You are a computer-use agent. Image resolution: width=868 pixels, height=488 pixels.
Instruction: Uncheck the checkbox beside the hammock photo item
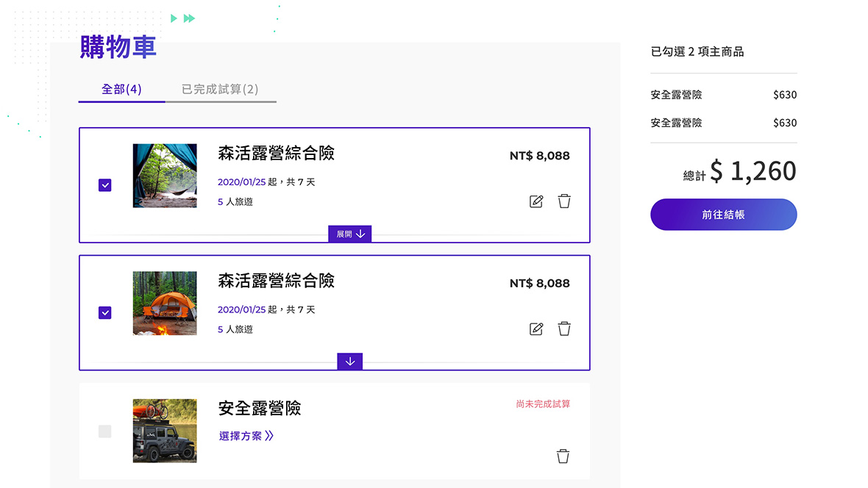click(x=105, y=185)
